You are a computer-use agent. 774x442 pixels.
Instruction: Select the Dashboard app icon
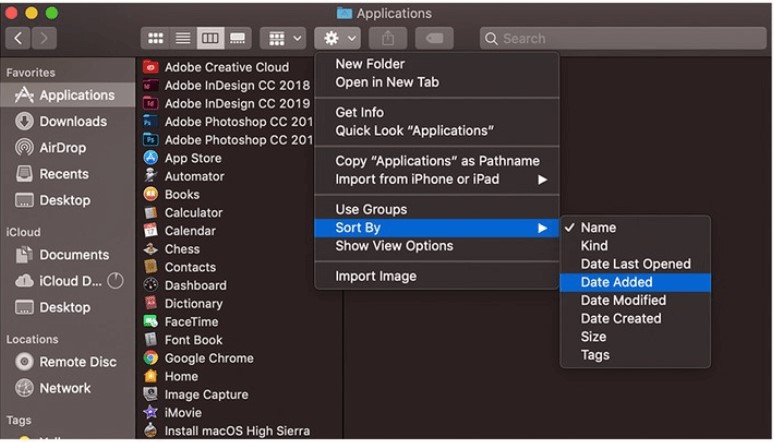pos(151,285)
